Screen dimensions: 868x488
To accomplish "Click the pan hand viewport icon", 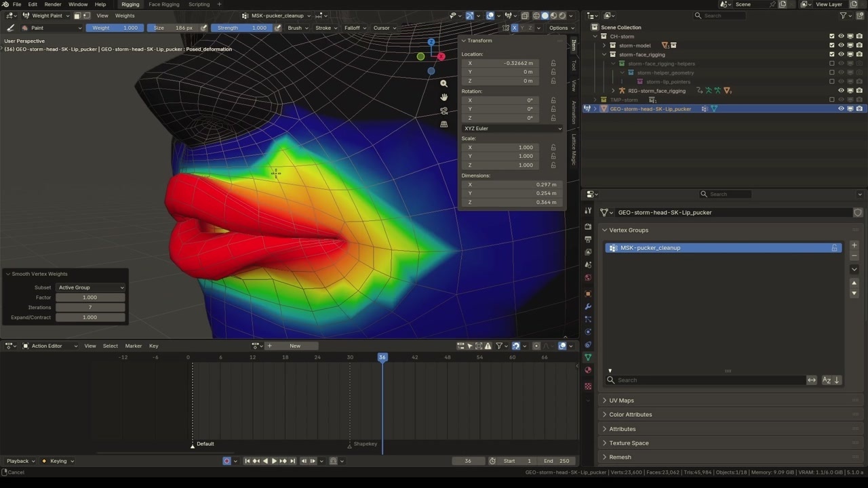I will [443, 97].
